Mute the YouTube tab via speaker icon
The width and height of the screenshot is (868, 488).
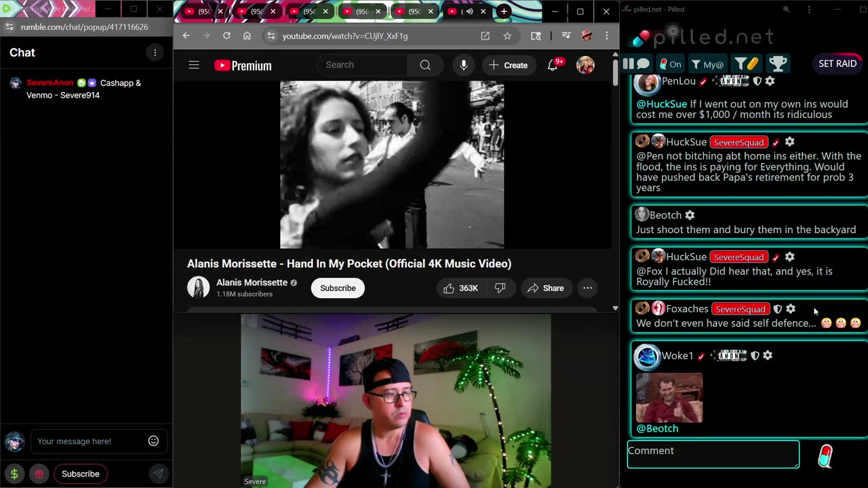469,12
